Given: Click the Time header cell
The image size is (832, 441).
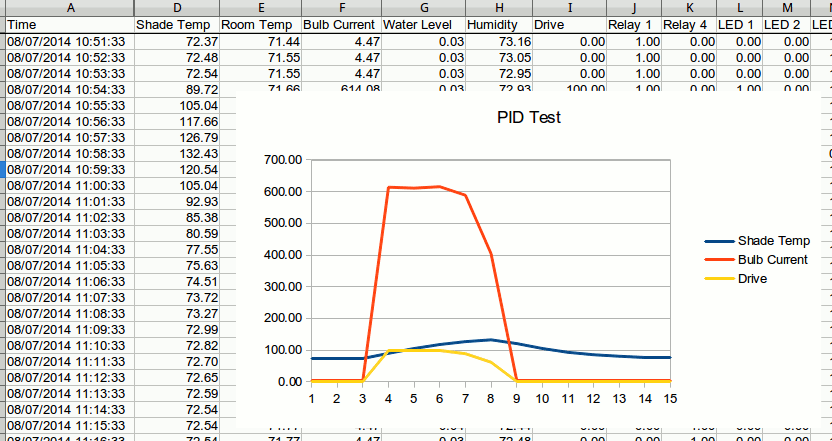Looking at the screenshot, I should 70,25.
